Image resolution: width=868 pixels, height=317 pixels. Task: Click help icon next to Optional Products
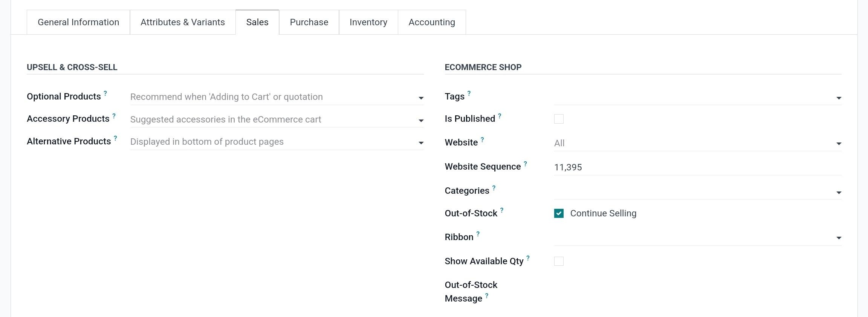(x=105, y=93)
